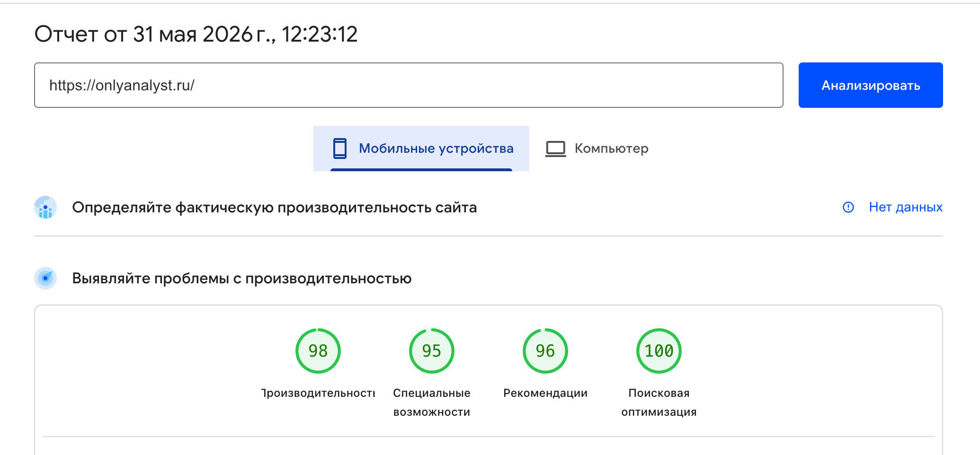Viewport: 980px width, 455px height.
Task: Open the Нет данных link
Action: 906,207
